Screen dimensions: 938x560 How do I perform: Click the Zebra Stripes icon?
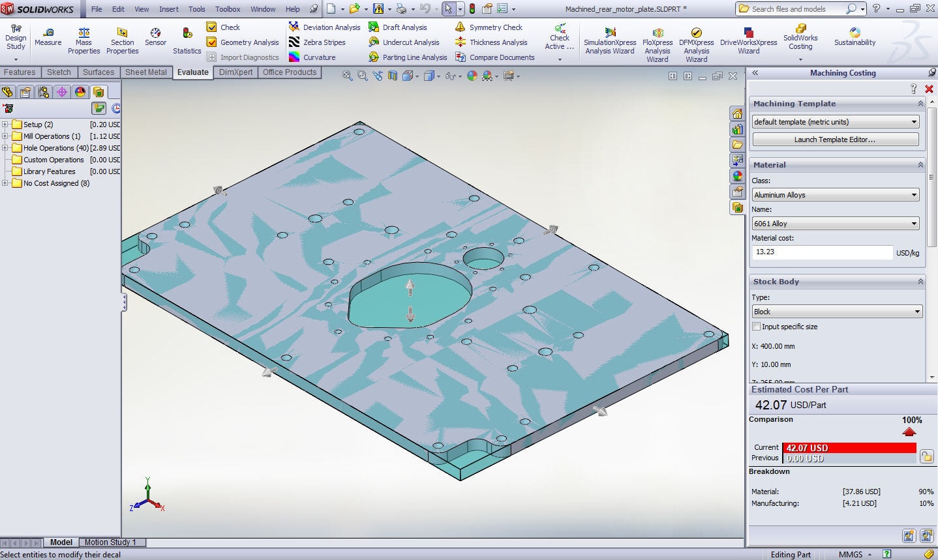pyautogui.click(x=295, y=42)
